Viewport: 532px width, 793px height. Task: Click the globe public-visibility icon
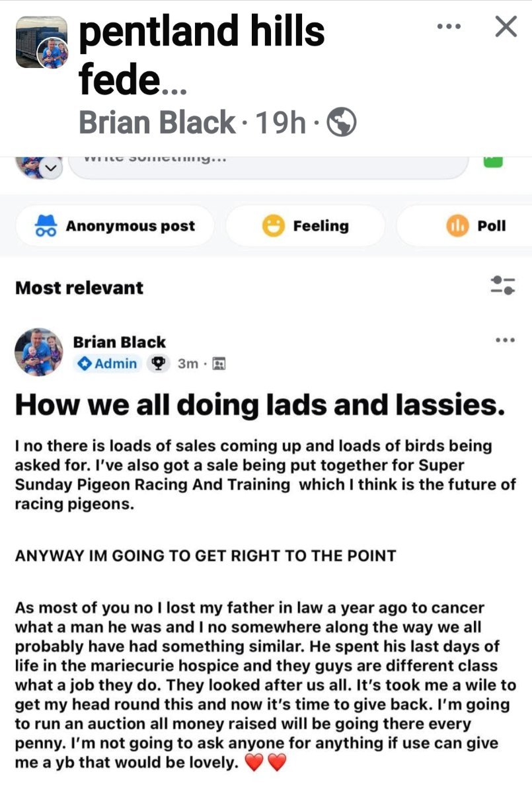[x=342, y=122]
